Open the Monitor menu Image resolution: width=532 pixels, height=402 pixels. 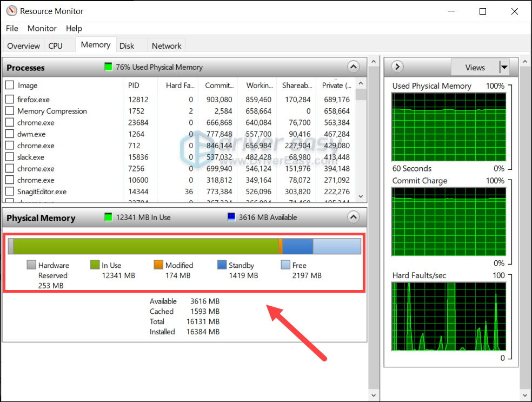click(42, 28)
